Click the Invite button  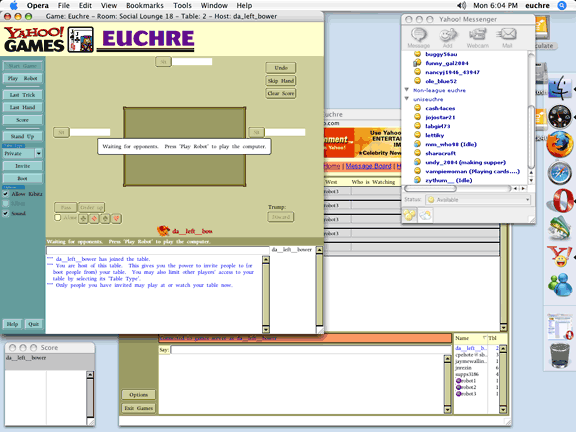[x=22, y=166]
